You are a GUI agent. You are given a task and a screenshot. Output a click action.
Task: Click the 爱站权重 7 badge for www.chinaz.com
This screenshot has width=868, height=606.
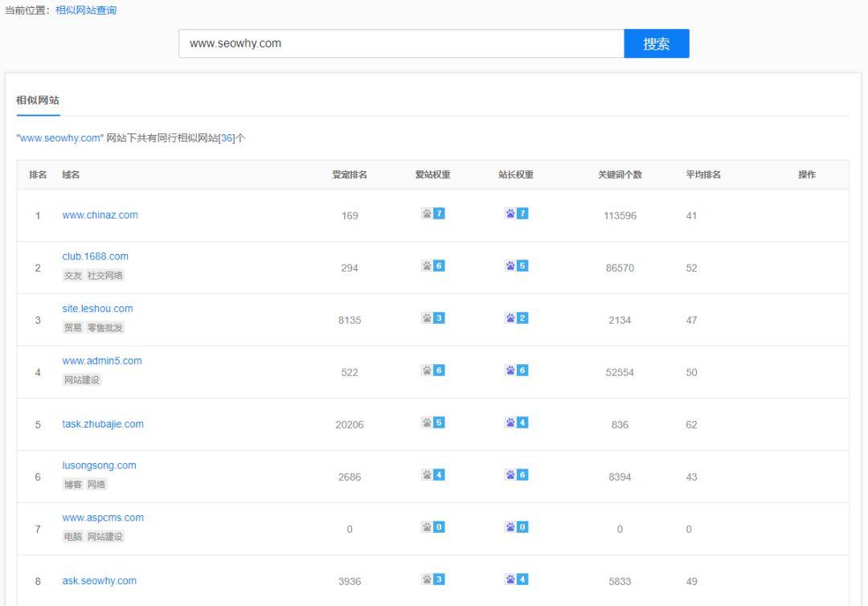(433, 214)
